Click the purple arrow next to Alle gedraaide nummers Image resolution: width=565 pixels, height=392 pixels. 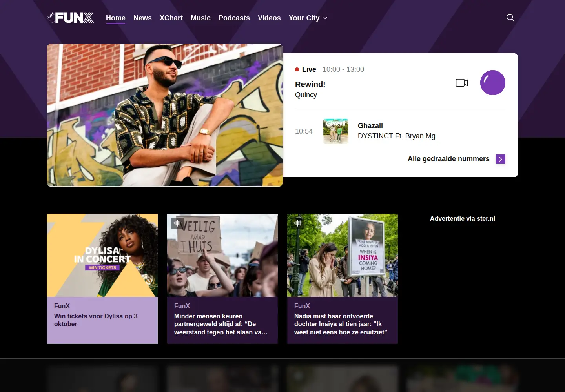click(501, 159)
